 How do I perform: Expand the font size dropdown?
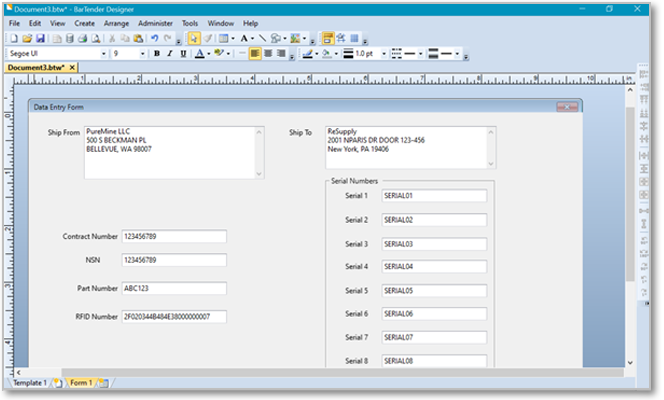point(142,53)
